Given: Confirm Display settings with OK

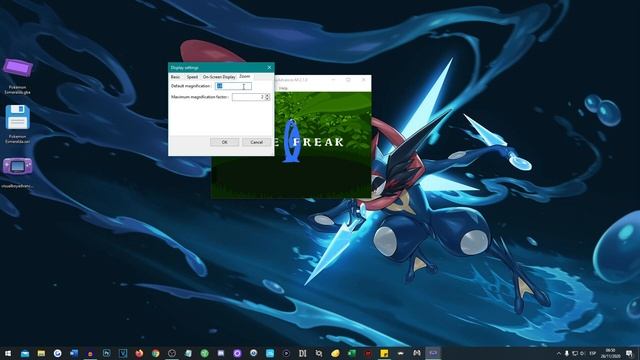Looking at the screenshot, I should [224, 142].
